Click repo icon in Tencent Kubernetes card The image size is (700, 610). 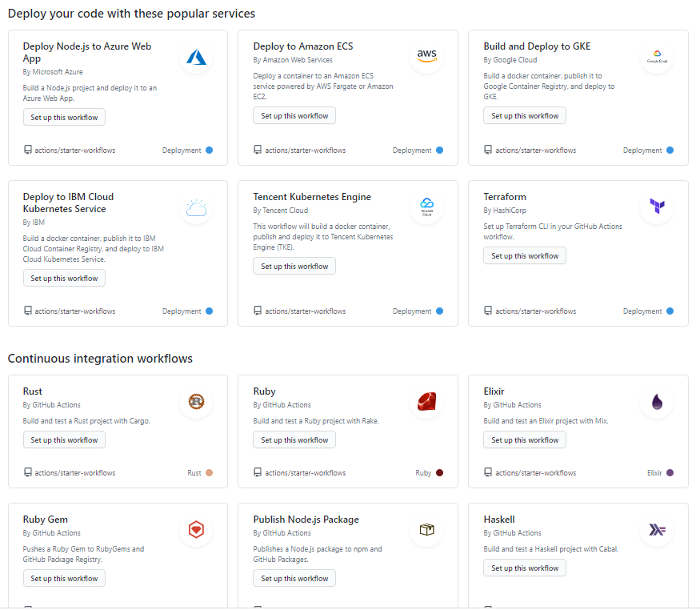257,311
